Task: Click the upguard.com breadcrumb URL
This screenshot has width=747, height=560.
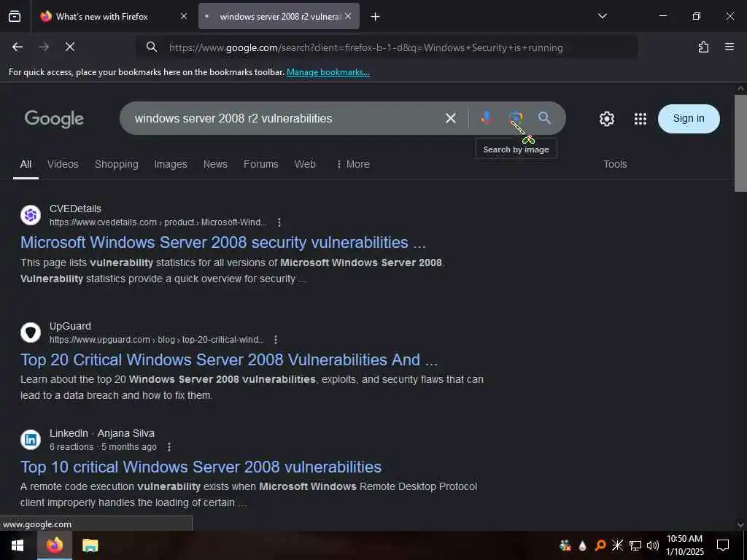Action: click(157, 340)
